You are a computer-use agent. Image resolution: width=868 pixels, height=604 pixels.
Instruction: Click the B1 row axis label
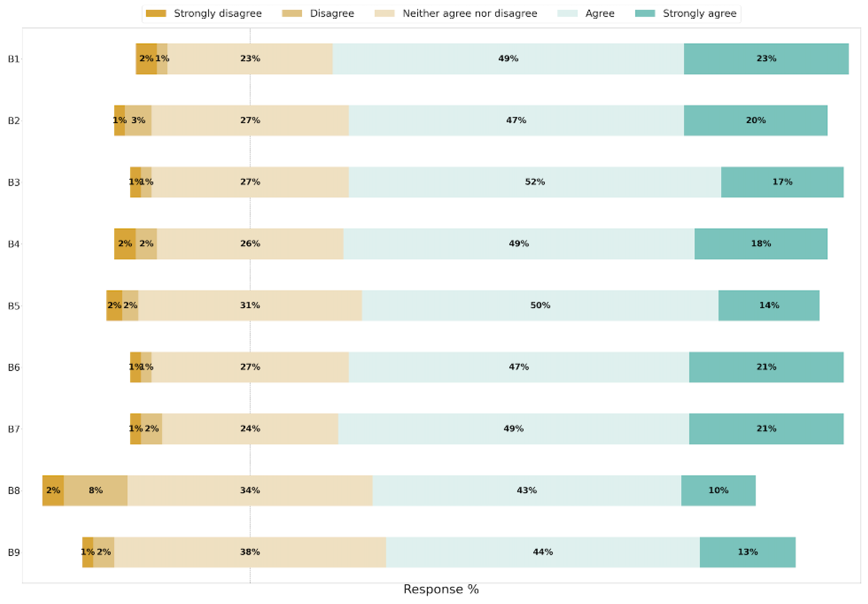click(14, 59)
